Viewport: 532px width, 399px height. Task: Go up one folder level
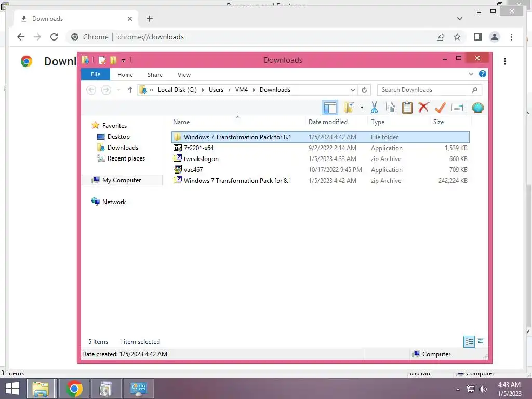tap(130, 90)
